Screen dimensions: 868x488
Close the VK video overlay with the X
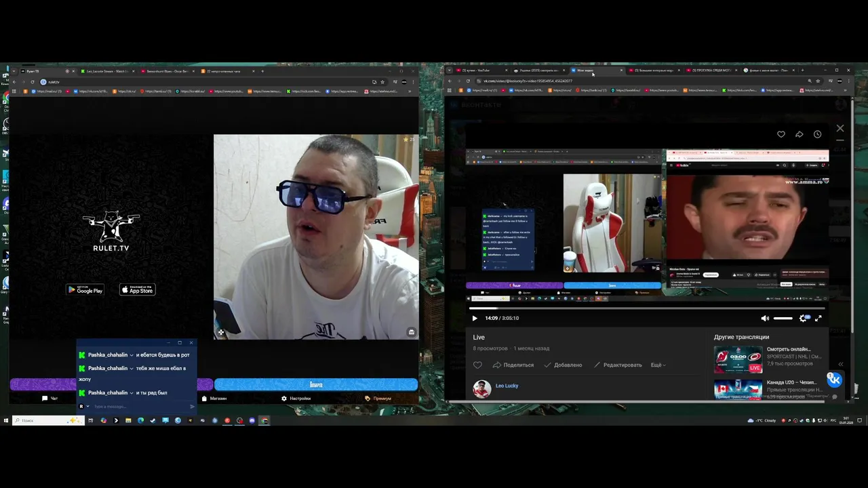pos(840,128)
